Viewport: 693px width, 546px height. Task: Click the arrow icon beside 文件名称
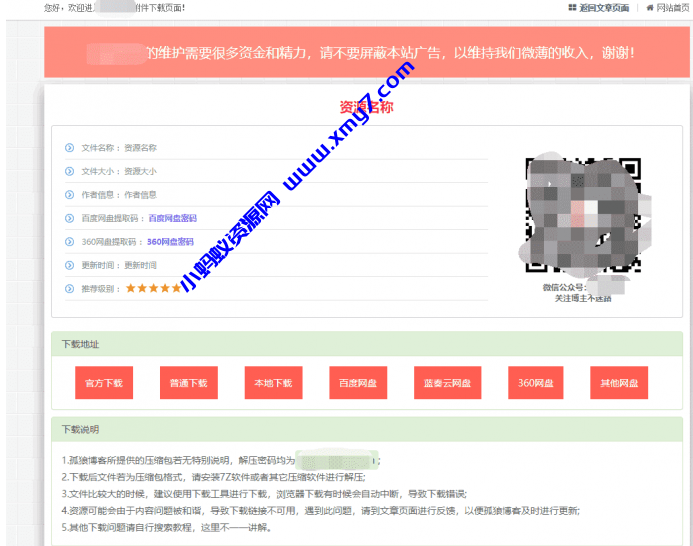(x=69, y=148)
